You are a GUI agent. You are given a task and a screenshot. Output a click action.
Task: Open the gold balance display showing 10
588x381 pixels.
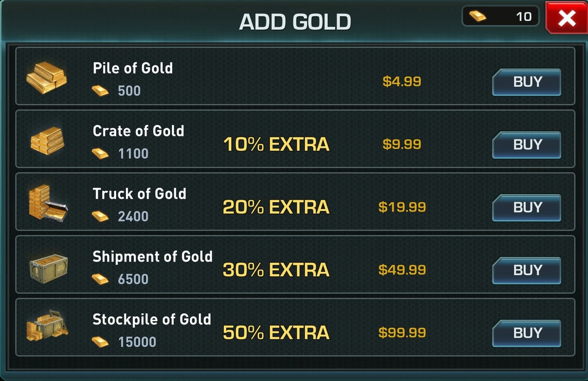point(501,16)
